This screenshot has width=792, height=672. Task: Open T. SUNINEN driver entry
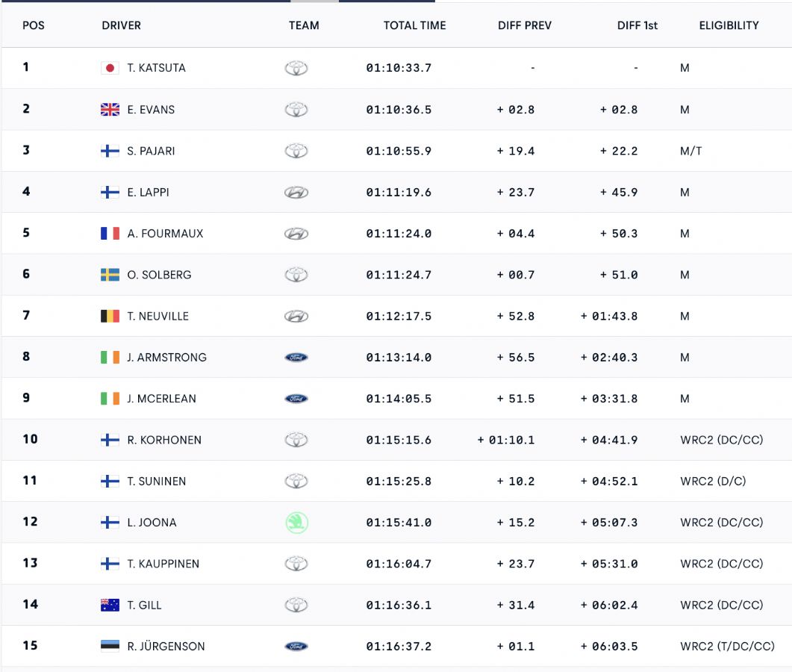[x=156, y=481]
